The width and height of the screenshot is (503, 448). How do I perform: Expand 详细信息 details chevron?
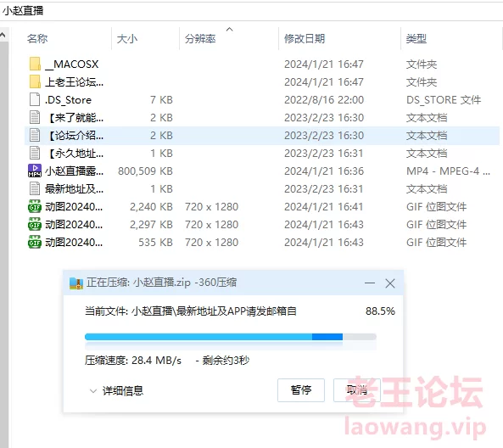(93, 391)
